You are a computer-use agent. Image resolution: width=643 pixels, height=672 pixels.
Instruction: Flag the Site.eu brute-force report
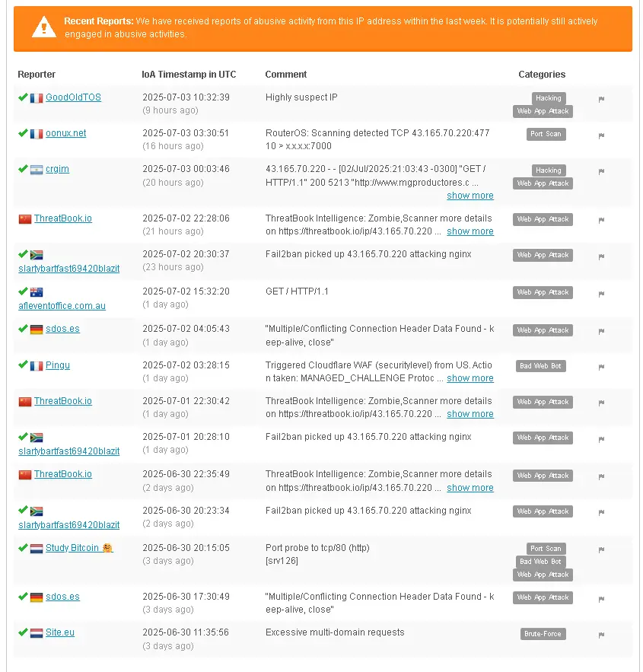tap(601, 635)
